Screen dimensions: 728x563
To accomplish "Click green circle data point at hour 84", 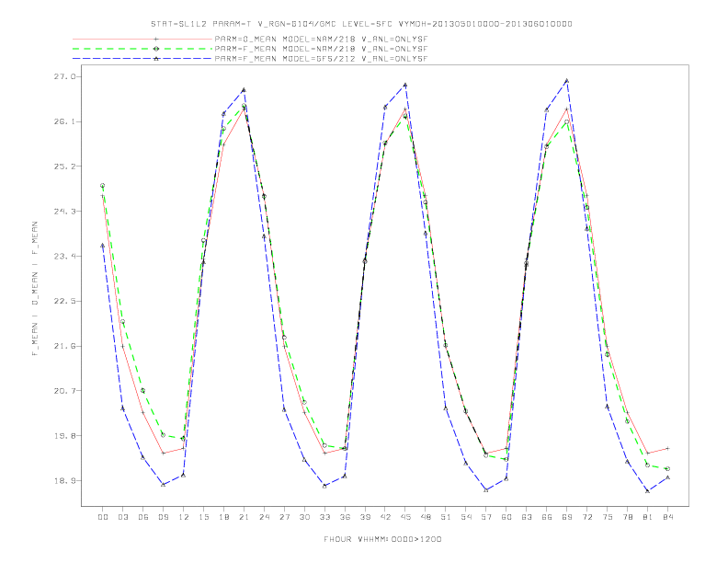I will pos(667,468).
